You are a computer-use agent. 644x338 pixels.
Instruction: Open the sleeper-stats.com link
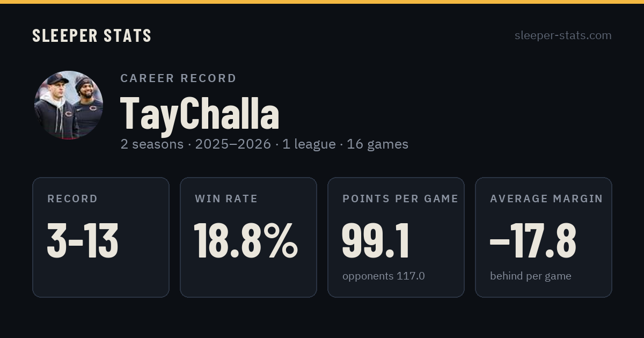[563, 35]
